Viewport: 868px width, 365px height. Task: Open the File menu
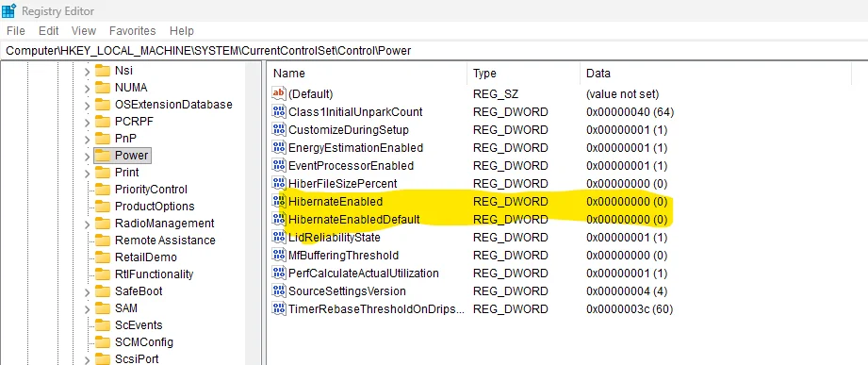(x=15, y=31)
